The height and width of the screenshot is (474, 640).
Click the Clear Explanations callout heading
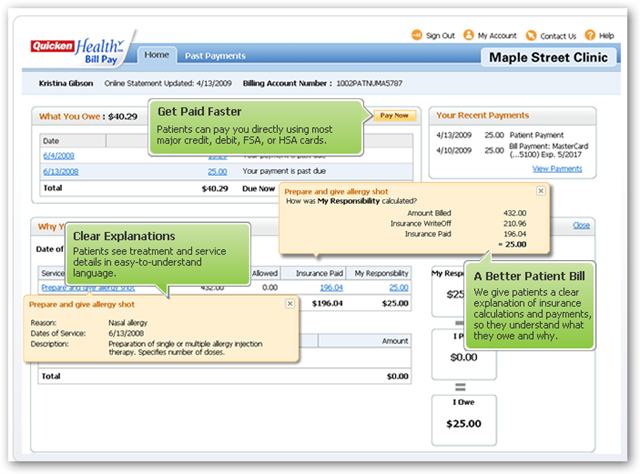(x=124, y=236)
